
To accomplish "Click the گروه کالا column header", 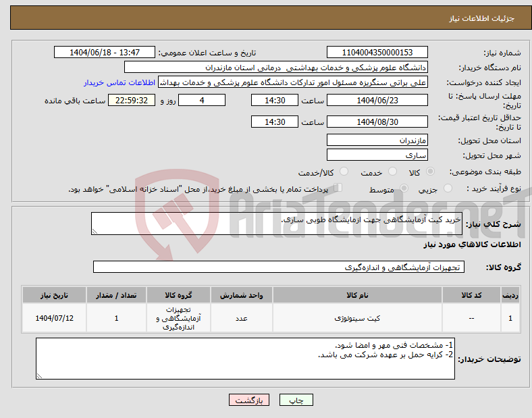I will pos(178,295).
